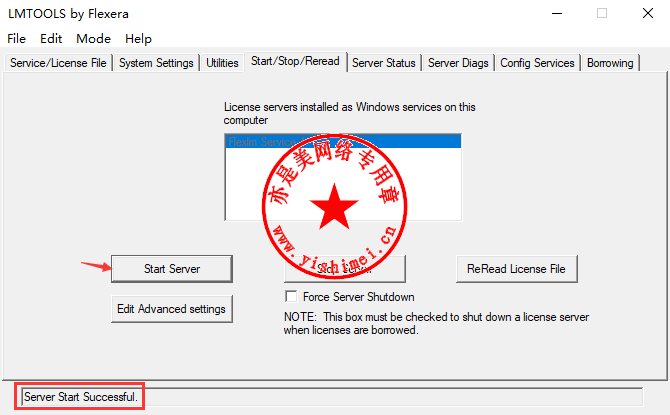
Task: Select Flexlm Service entry in list
Action: 343,141
